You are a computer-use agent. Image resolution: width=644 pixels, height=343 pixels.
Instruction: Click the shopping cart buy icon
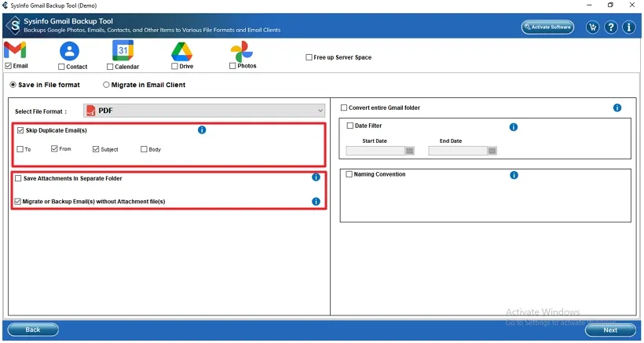[593, 27]
